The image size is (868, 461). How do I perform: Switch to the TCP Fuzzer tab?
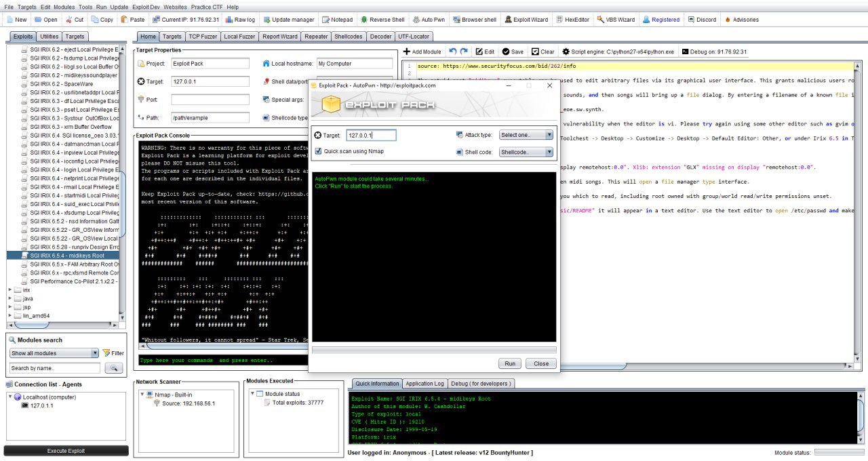[x=202, y=36]
